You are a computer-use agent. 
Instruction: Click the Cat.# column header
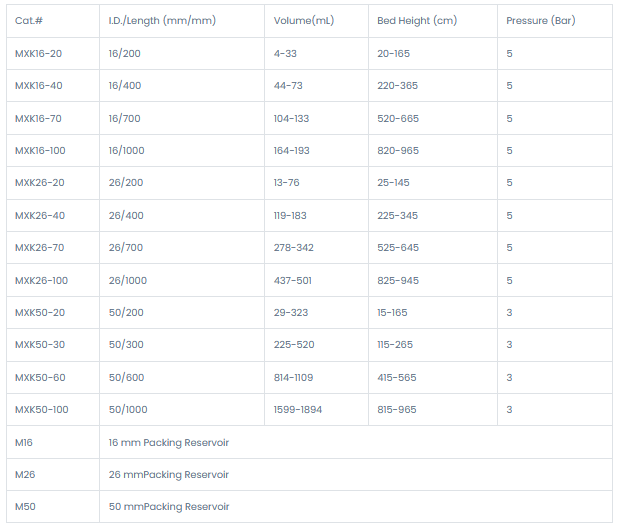tap(29, 20)
